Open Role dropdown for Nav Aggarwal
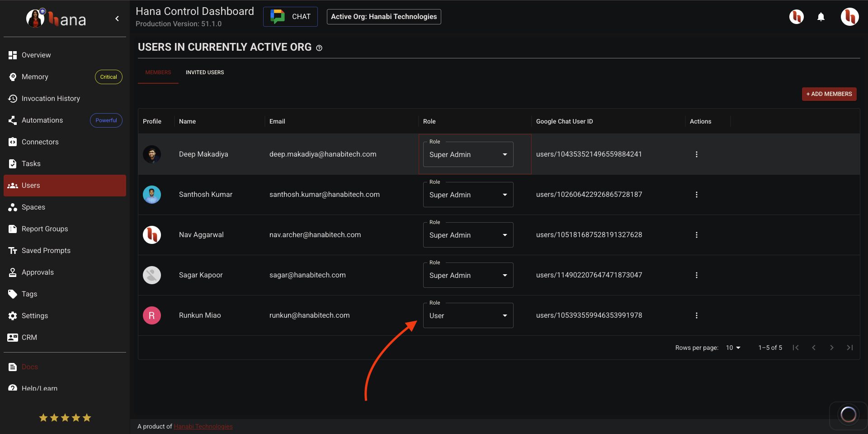Image resolution: width=868 pixels, height=434 pixels. [468, 235]
